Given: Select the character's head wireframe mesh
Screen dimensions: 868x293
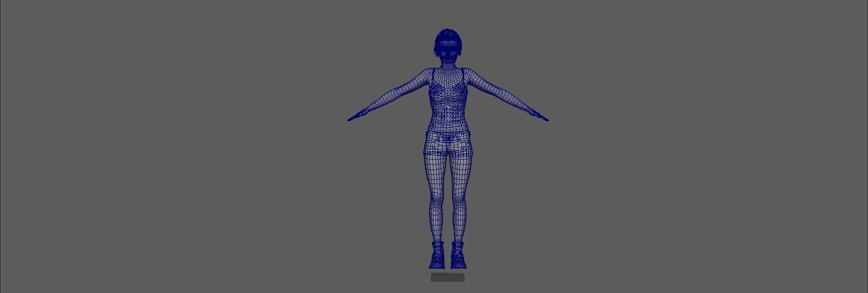Looking at the screenshot, I should (x=448, y=46).
